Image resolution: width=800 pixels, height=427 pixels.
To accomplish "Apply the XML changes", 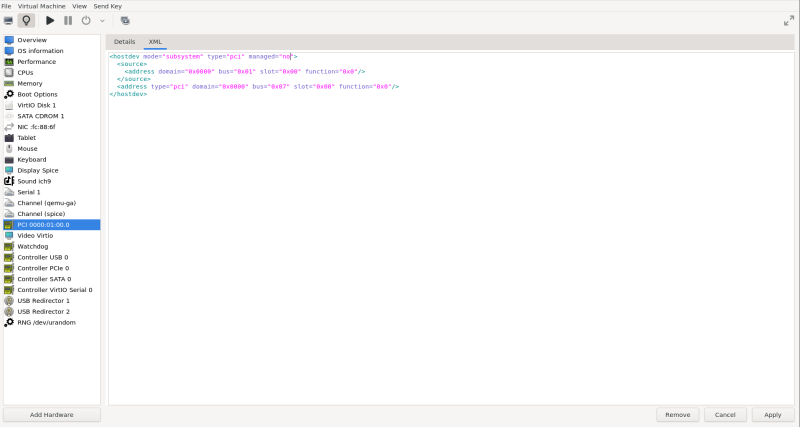I will click(x=772, y=415).
